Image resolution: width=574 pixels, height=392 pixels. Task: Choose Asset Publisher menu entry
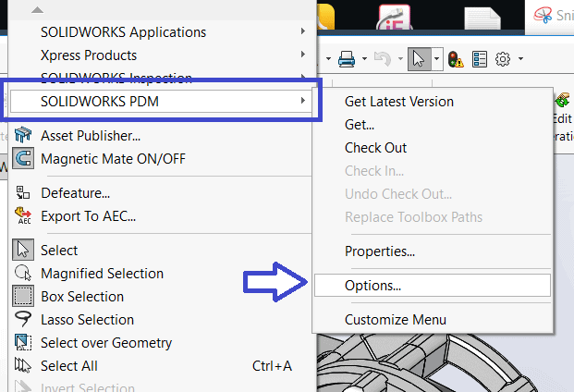(x=162, y=136)
